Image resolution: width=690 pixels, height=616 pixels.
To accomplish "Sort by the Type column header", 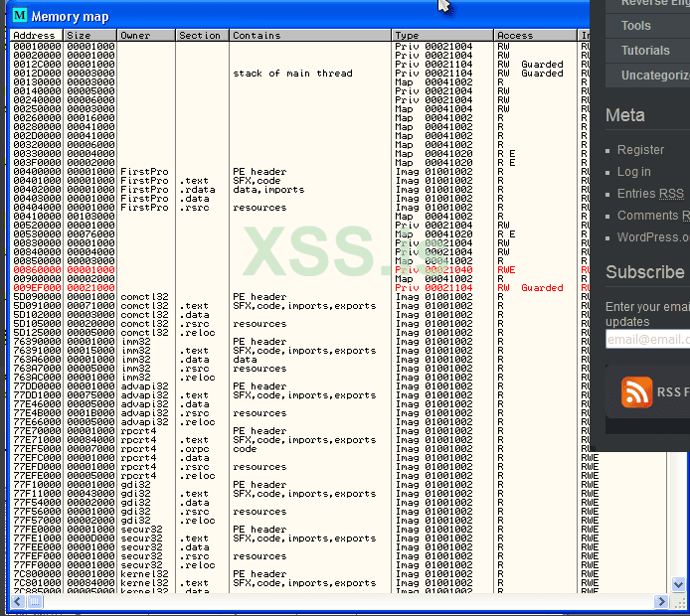I will 442,35.
